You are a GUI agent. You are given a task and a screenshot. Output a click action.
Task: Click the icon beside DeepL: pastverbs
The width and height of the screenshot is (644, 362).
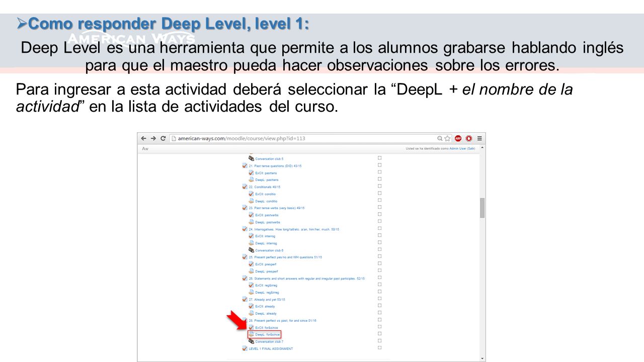tap(251, 222)
